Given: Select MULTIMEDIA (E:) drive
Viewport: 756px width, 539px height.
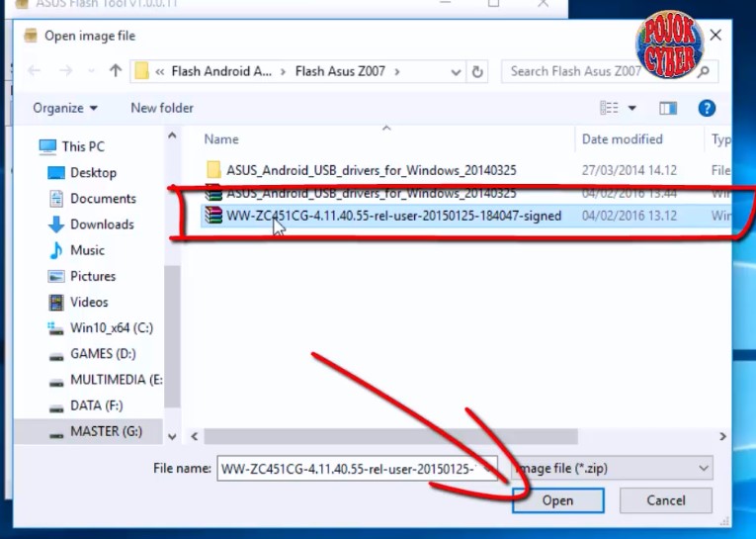Looking at the screenshot, I should click(116, 380).
